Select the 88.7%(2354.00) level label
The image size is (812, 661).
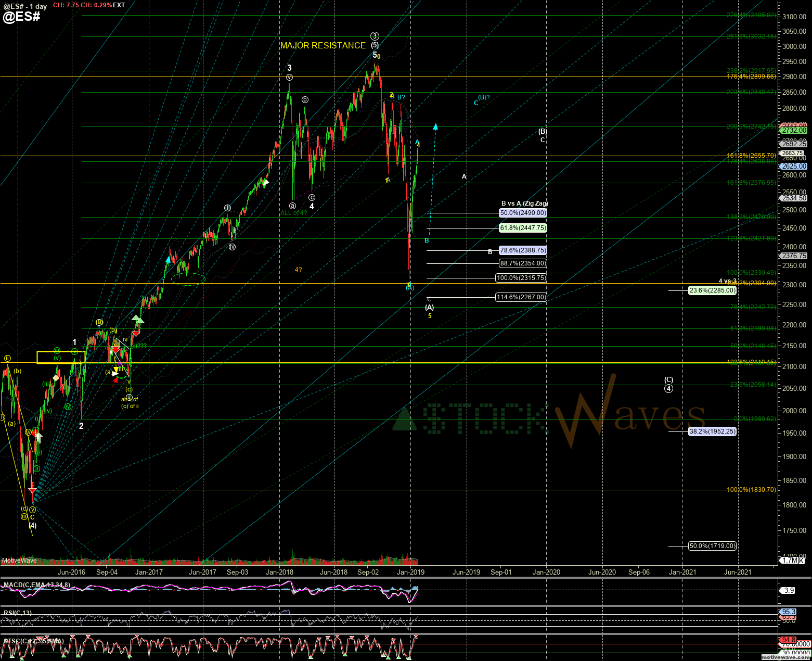pyautogui.click(x=523, y=263)
